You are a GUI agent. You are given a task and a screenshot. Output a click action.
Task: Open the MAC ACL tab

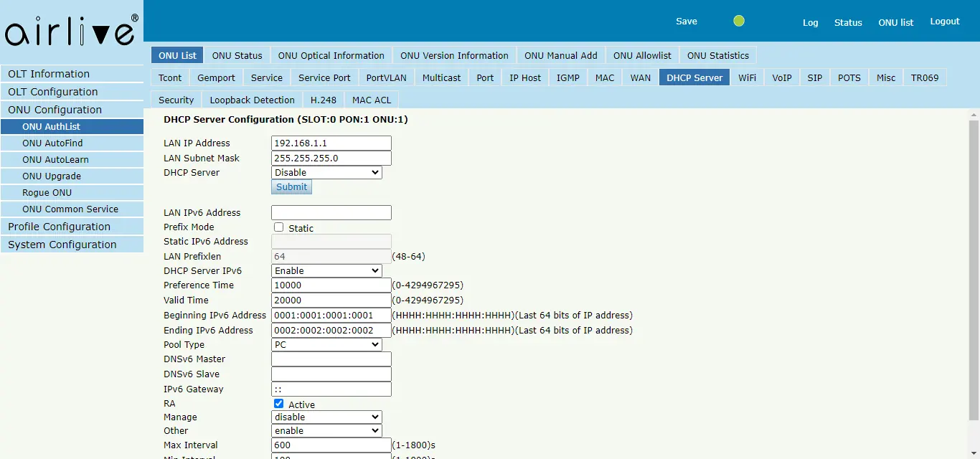click(x=372, y=100)
